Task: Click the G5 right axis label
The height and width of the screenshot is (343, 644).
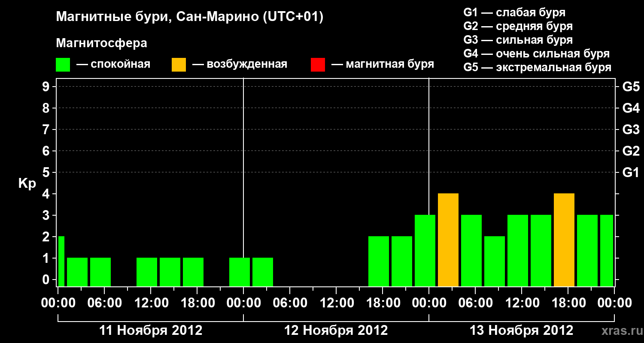Action: point(631,87)
